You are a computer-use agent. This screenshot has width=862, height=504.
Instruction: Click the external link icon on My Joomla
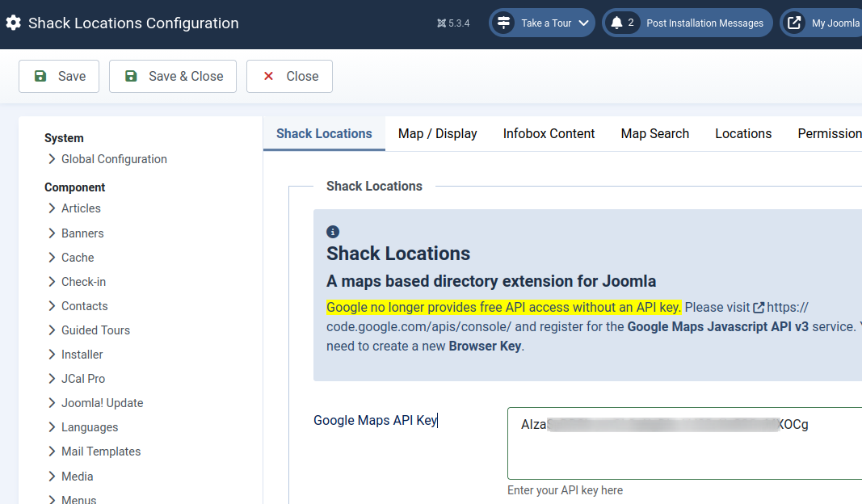tap(796, 22)
